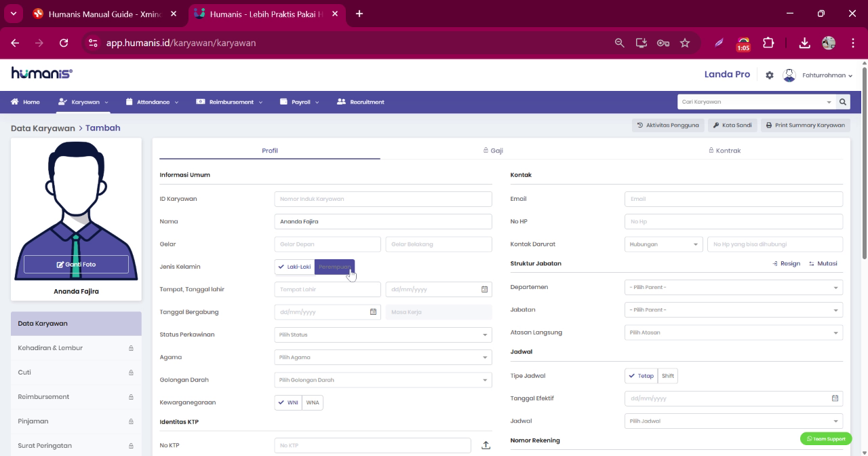
Task: Open the Karyawan menu
Action: click(83, 102)
